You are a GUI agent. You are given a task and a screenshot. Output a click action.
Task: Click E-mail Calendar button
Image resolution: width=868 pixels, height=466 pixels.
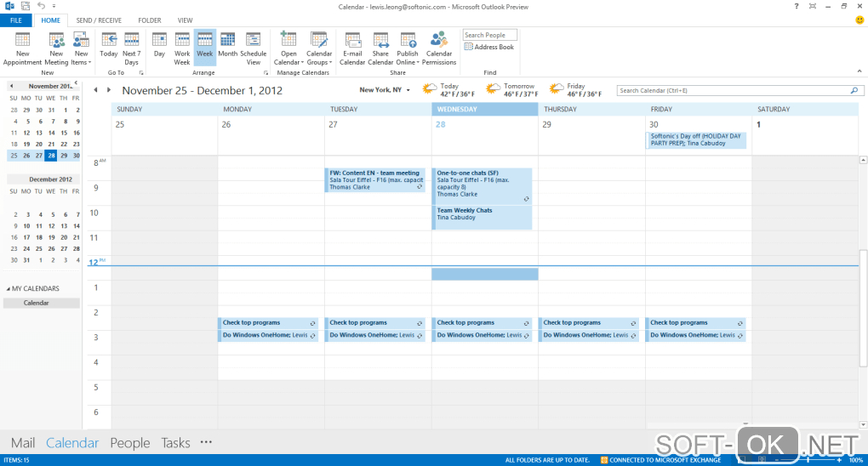tap(352, 48)
